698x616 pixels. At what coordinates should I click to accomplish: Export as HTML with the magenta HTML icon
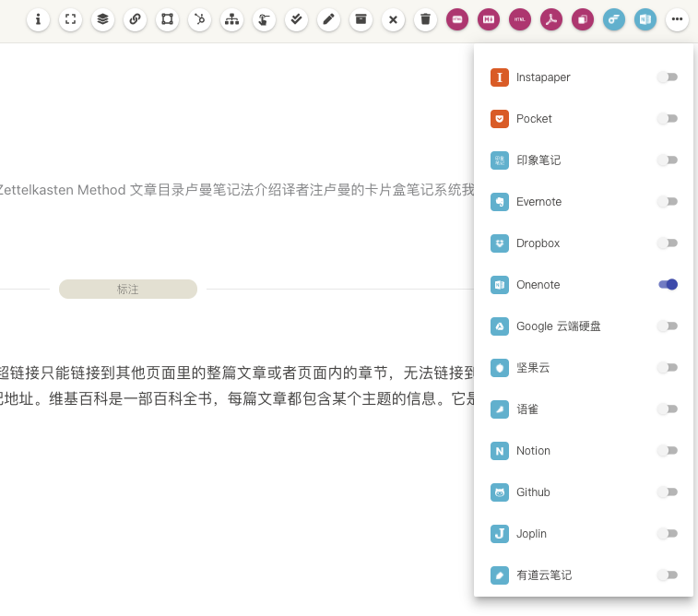(x=520, y=19)
